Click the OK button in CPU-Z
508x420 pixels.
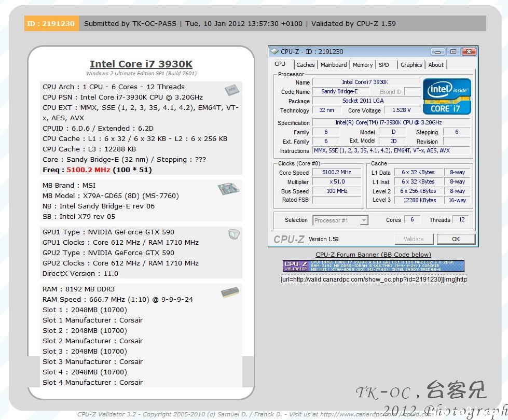point(456,239)
